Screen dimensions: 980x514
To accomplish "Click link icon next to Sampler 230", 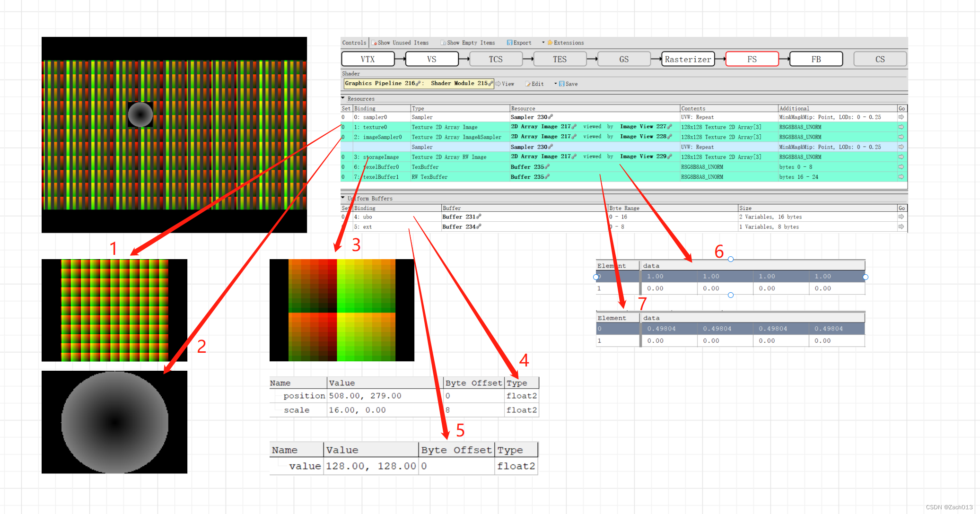I will pos(551,117).
